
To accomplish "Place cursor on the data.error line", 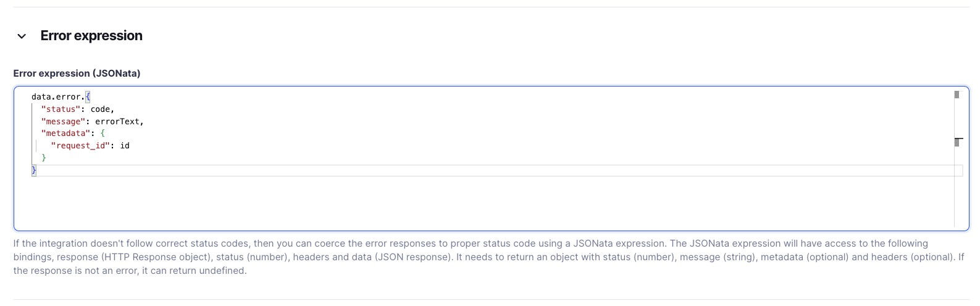I will [x=61, y=97].
